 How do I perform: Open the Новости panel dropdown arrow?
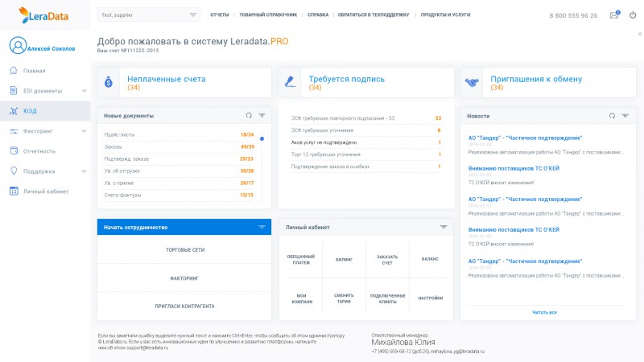pyautogui.click(x=625, y=116)
